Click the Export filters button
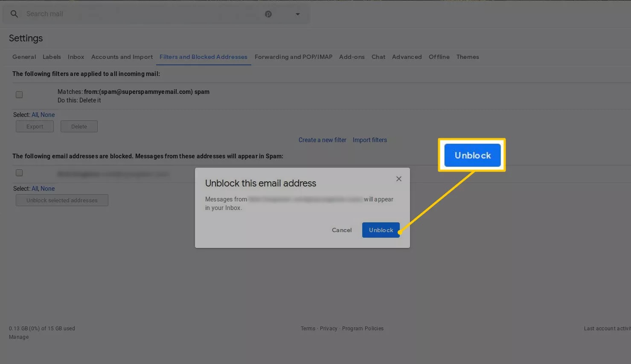 pos(35,126)
